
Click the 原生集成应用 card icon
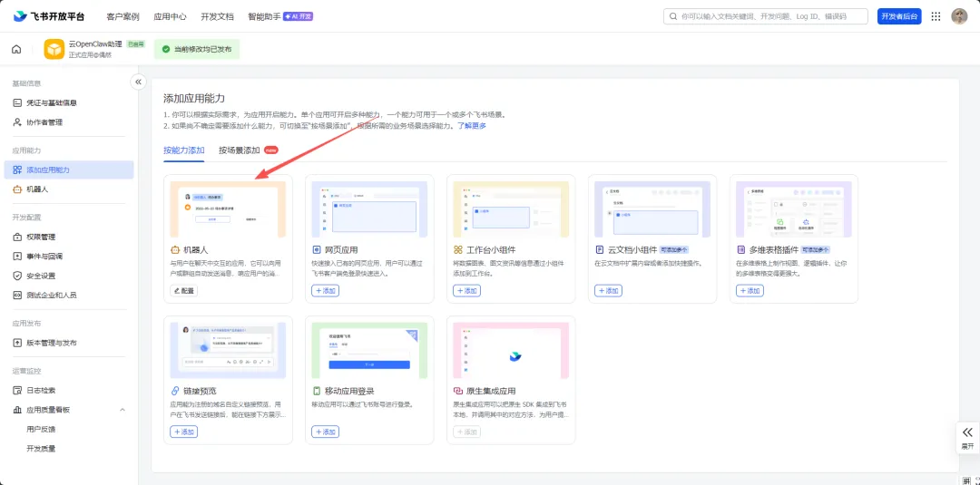coord(458,391)
